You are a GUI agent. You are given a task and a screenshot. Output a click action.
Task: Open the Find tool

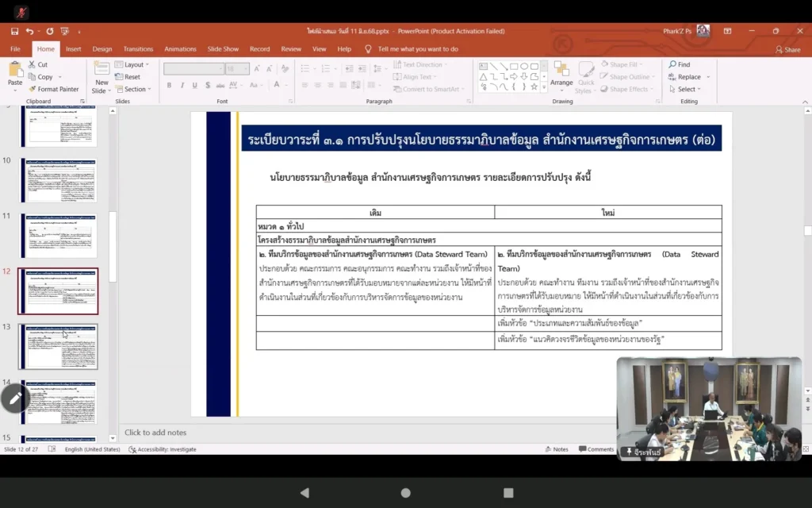click(x=680, y=64)
